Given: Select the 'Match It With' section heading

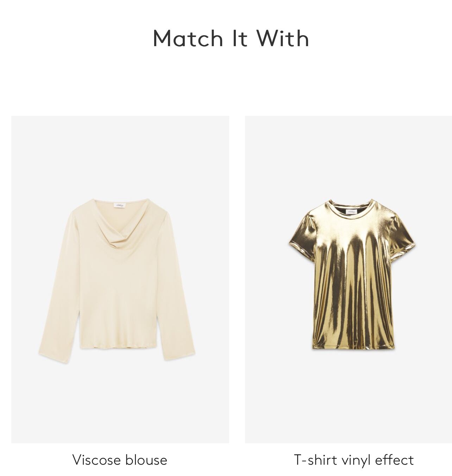Looking at the screenshot, I should (231, 38).
